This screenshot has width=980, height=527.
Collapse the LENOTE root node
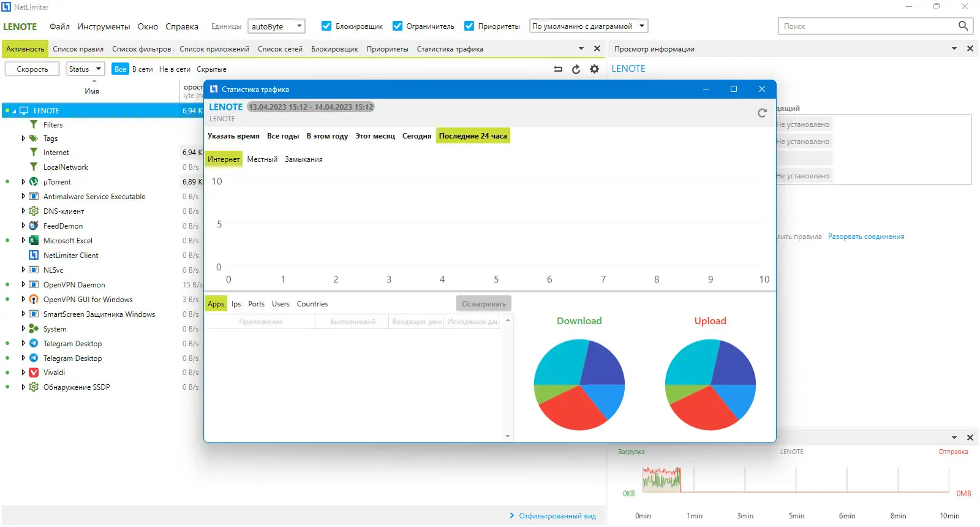coord(14,111)
